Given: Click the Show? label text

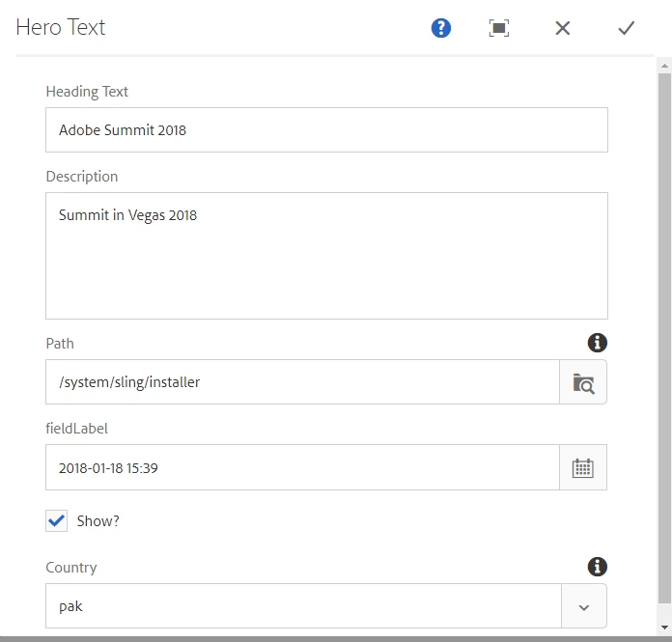Looking at the screenshot, I should (x=98, y=521).
